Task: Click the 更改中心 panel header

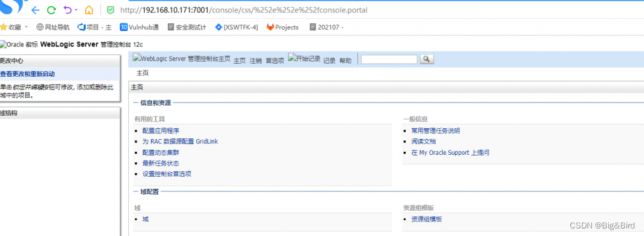Action: pyautogui.click(x=60, y=61)
